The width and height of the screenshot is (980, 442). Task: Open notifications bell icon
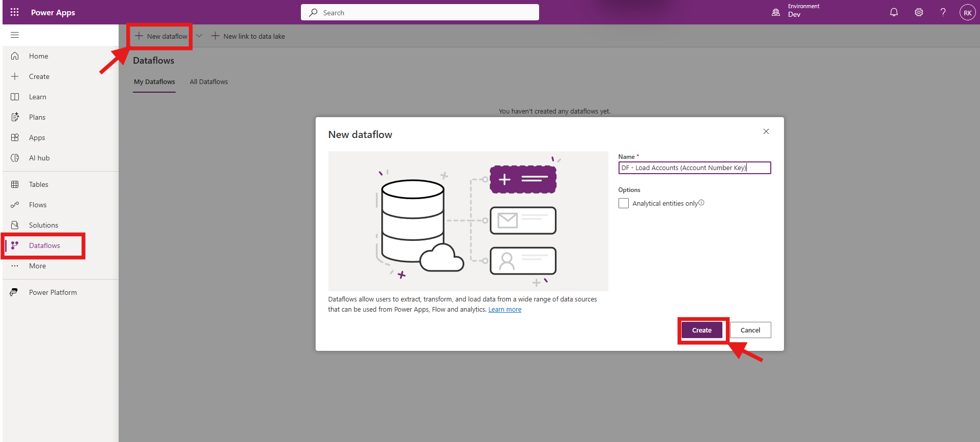click(x=893, y=12)
